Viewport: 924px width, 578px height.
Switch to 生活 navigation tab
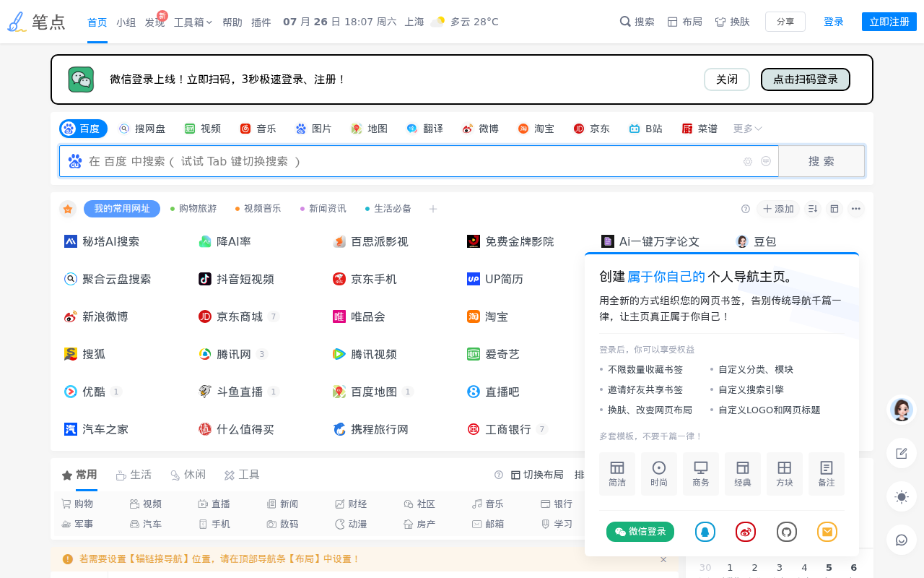[x=134, y=475]
